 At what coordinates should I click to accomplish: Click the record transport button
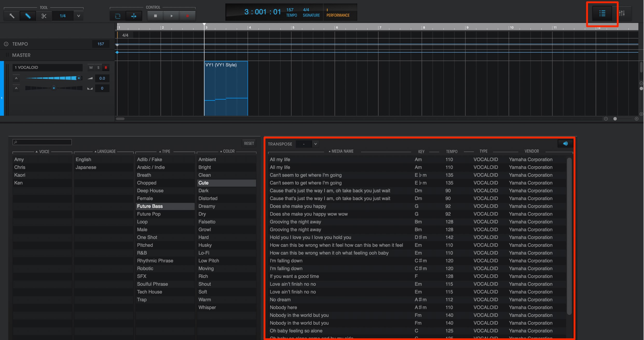[x=186, y=15]
